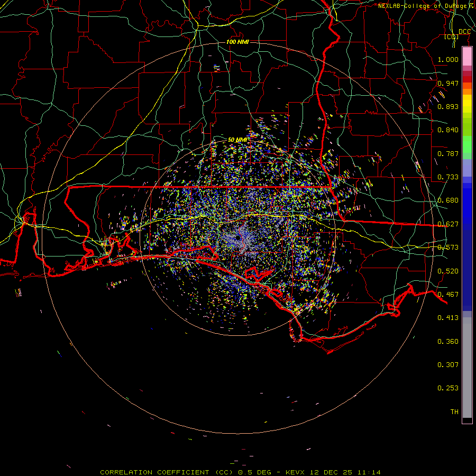Click the 100 NMI range ring label
476x476 pixels.
coord(237,42)
